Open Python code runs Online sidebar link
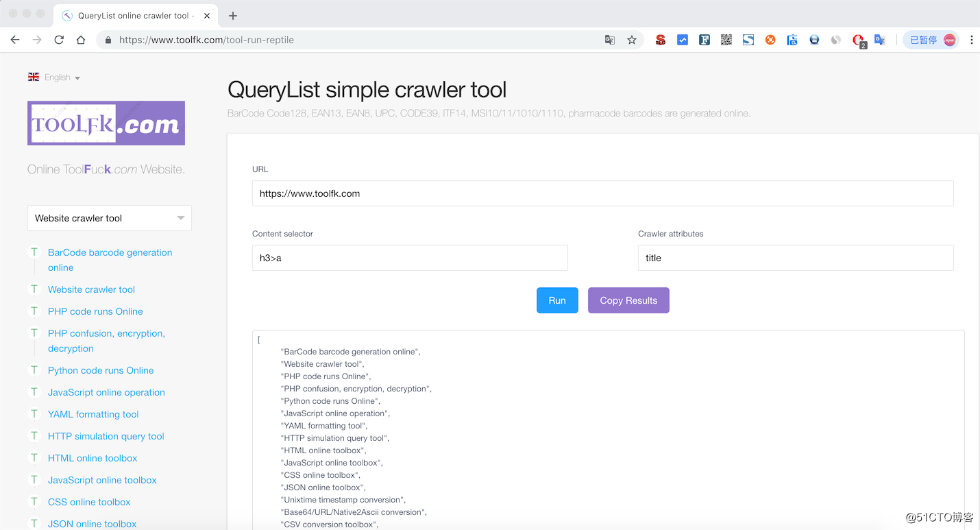The image size is (980, 530). 101,370
